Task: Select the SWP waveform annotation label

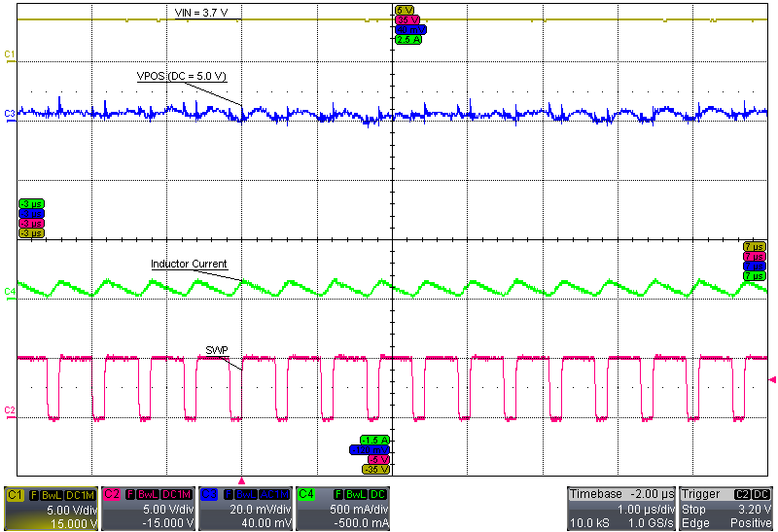Action: (x=216, y=349)
